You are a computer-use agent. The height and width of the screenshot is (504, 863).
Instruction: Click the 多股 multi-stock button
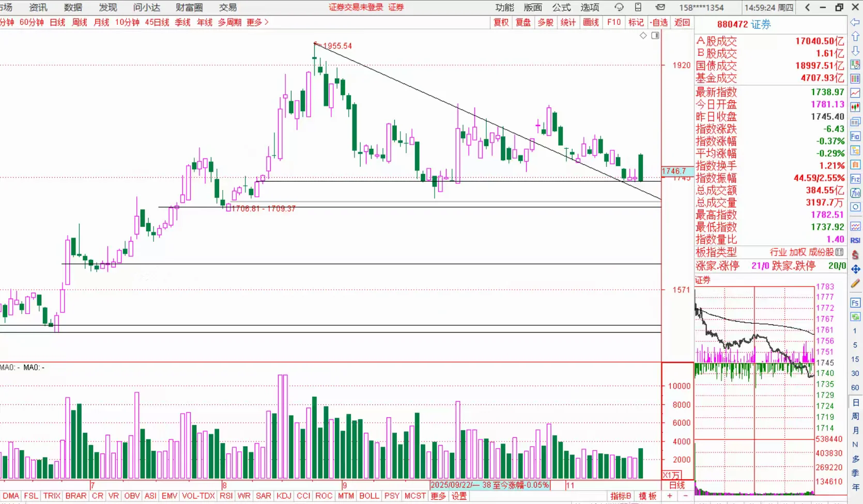point(545,22)
